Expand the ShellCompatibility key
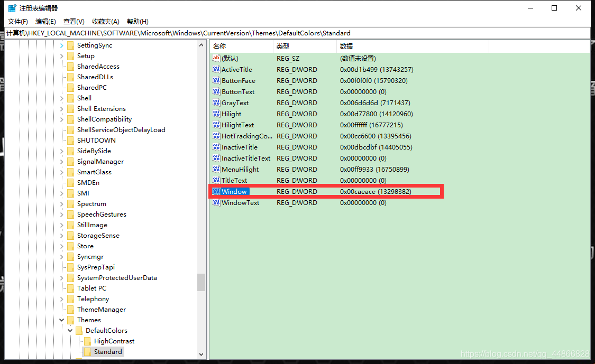 pos(61,119)
